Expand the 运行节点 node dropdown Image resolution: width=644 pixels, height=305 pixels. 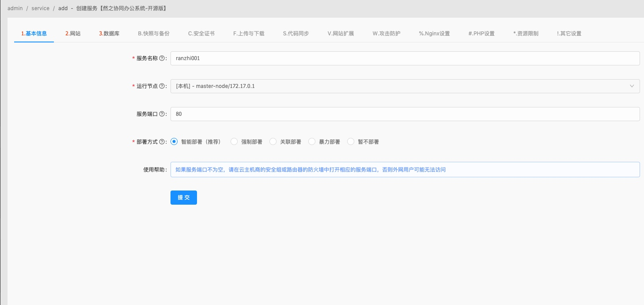tap(632, 86)
